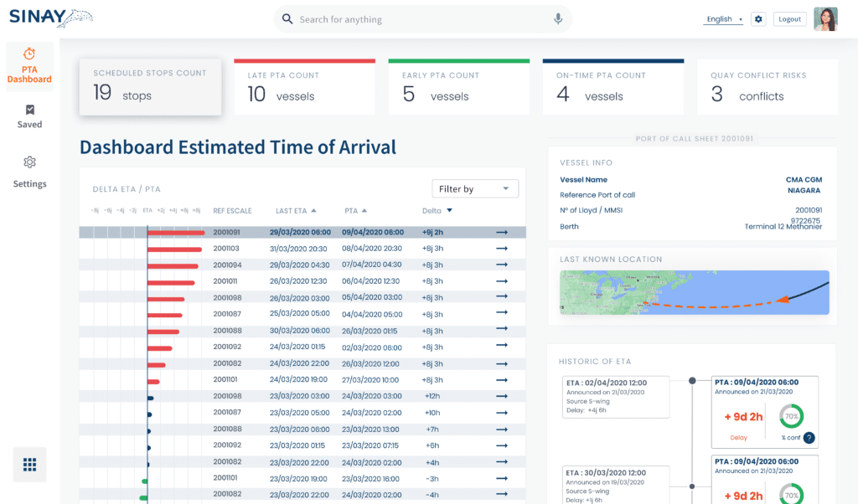Click the Search for anything field
The width and height of the screenshot is (858, 504).
[421, 19]
